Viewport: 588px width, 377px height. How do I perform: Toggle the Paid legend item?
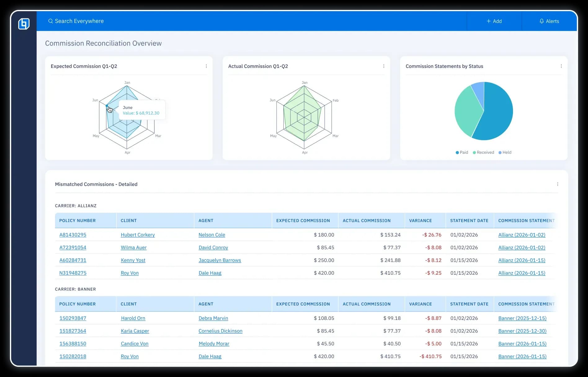click(462, 152)
